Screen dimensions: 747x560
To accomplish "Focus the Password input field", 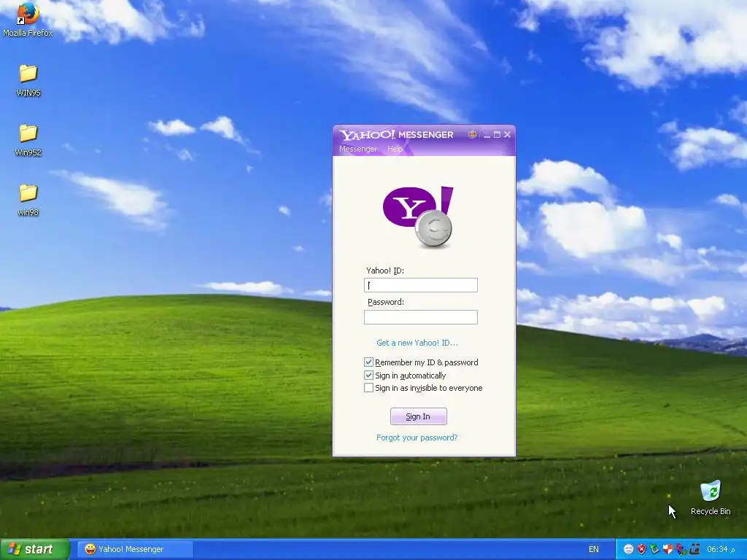I will (x=421, y=317).
